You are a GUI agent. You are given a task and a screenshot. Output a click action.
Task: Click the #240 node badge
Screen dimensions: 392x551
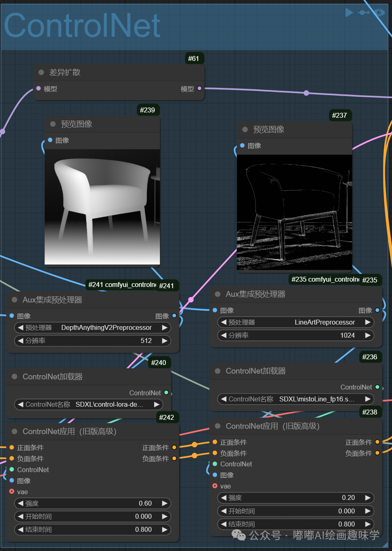pos(159,363)
